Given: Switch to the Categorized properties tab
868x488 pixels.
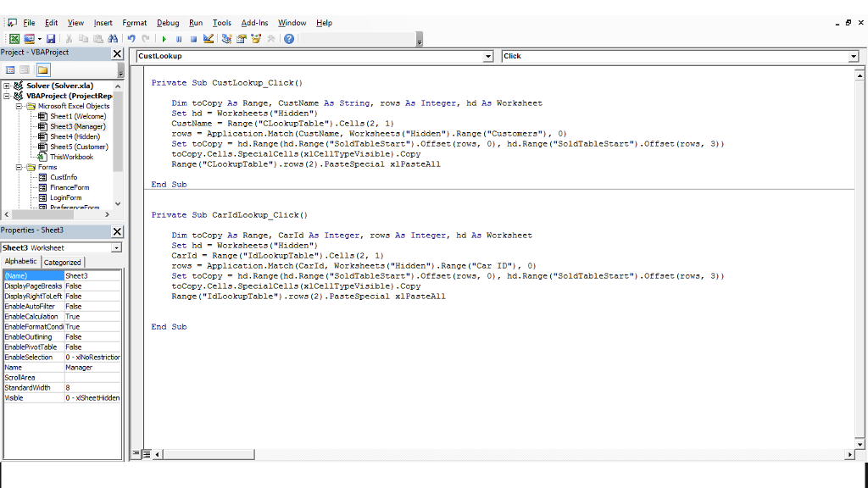Looking at the screenshot, I should click(x=63, y=261).
